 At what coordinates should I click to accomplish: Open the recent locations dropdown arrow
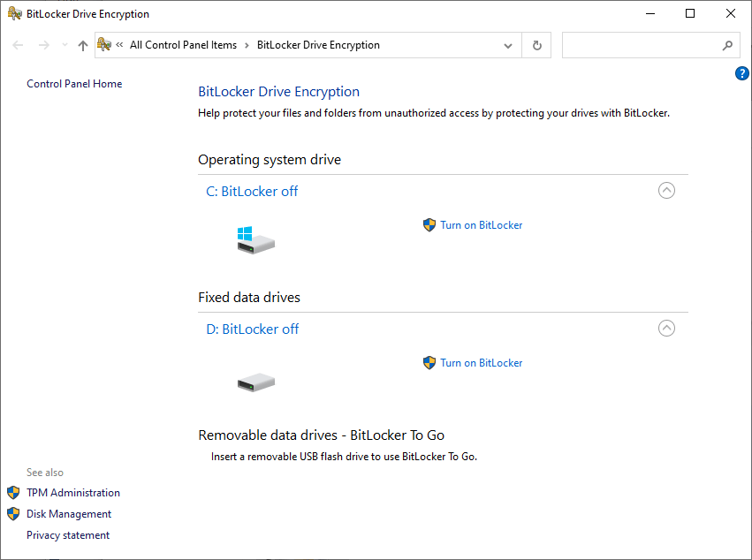[x=65, y=45]
